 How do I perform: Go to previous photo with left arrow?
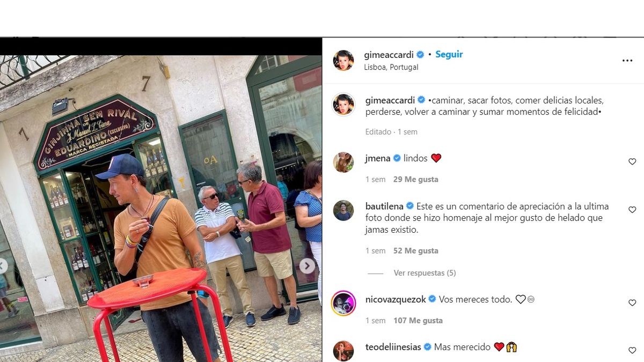click(x=3, y=265)
